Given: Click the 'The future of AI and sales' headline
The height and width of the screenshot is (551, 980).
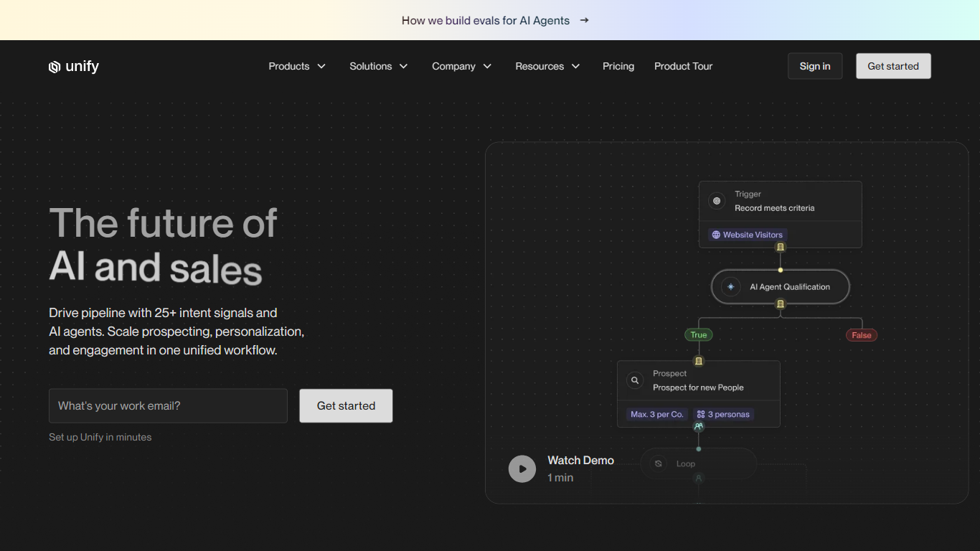Looking at the screenshot, I should click(x=164, y=245).
